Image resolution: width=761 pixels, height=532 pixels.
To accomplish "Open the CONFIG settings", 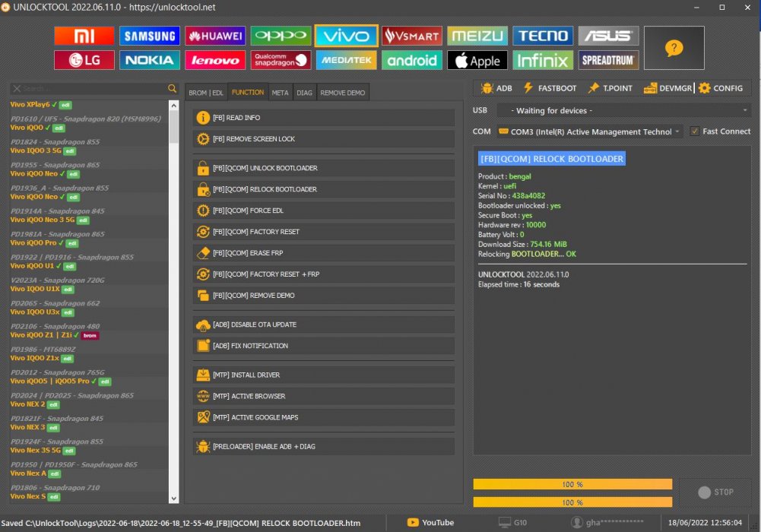I will tap(721, 88).
